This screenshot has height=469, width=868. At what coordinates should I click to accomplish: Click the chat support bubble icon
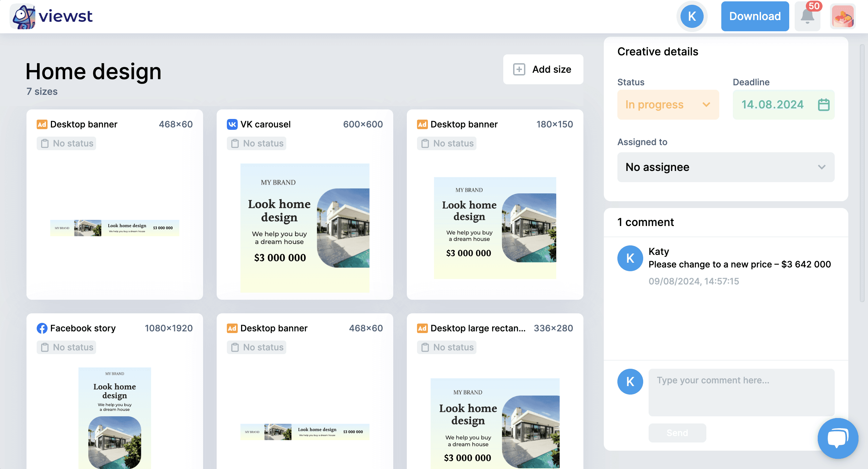837,437
